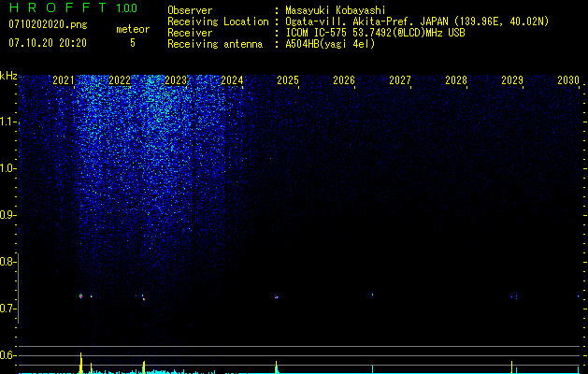Click the 2021 time axis marker
Screen dimensions: 588x374
pyautogui.click(x=64, y=80)
